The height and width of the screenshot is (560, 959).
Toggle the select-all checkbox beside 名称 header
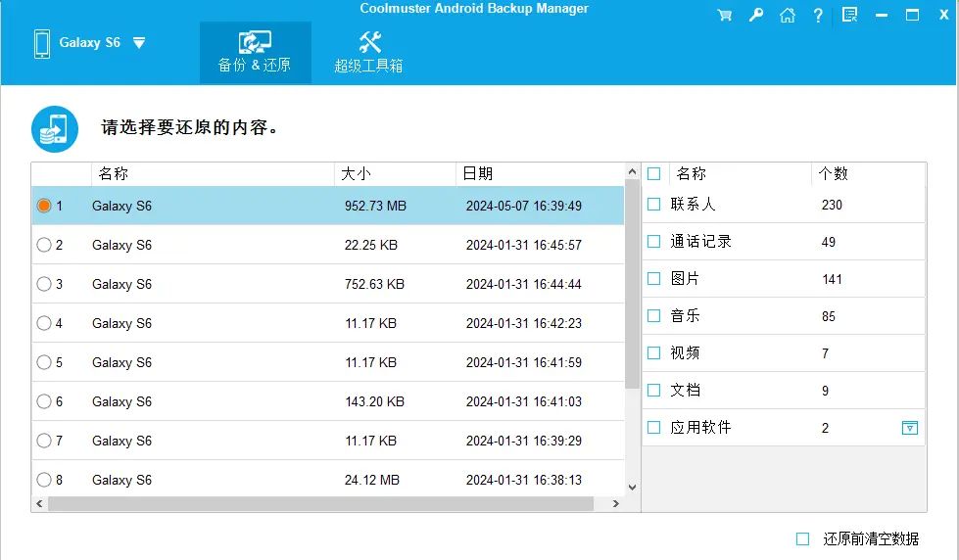tap(654, 173)
